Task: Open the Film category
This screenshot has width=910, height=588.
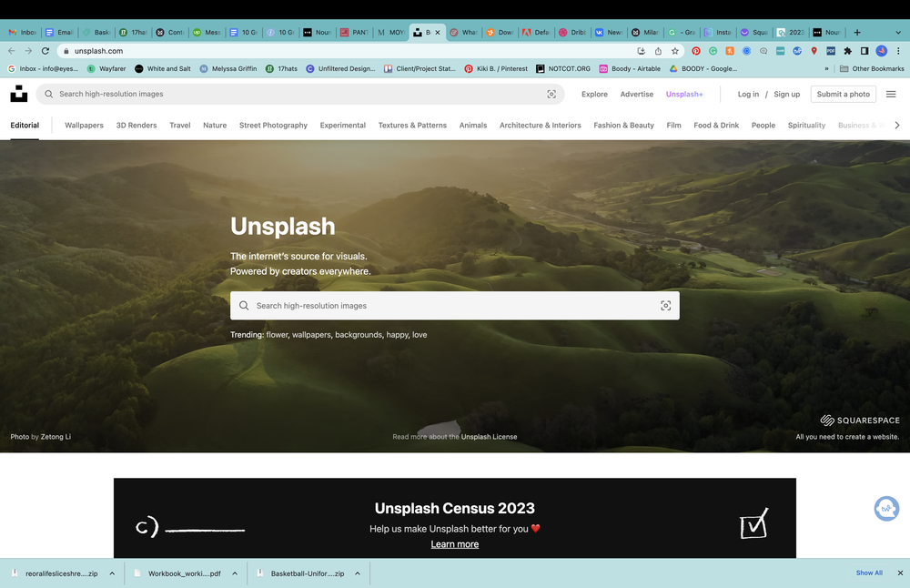Action: [673, 125]
